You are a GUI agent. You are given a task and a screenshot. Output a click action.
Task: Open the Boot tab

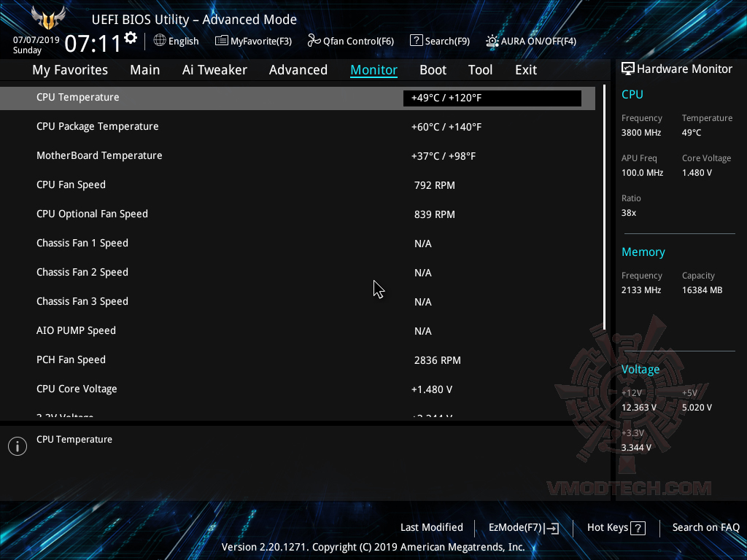click(433, 70)
